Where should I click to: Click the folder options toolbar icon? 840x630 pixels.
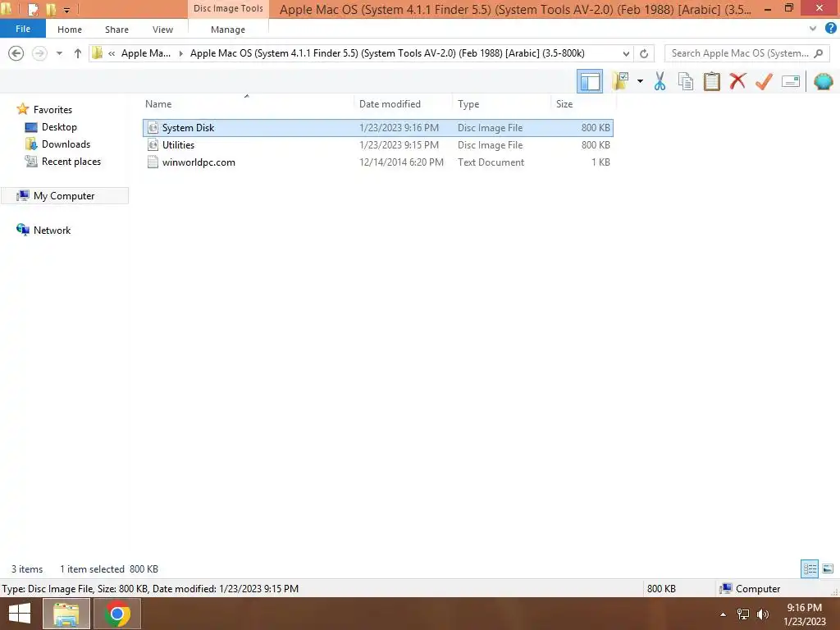[620, 81]
